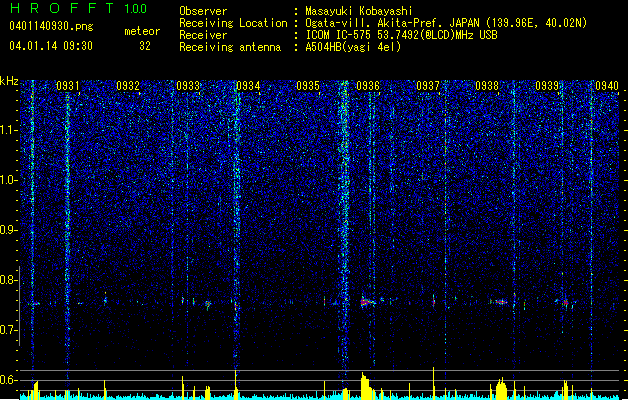Click the 0938 time marker
Screen dimensions: 629x400
point(487,86)
